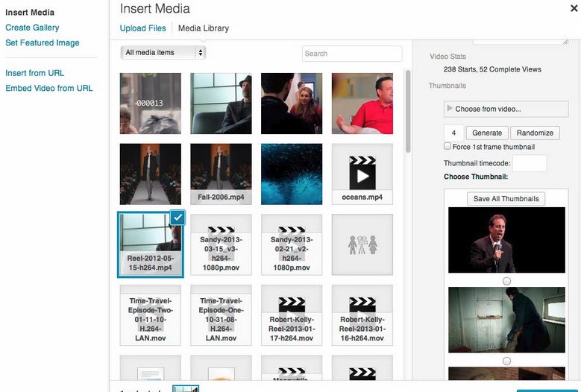
Task: Expand the Choose from video section
Action: click(506, 109)
